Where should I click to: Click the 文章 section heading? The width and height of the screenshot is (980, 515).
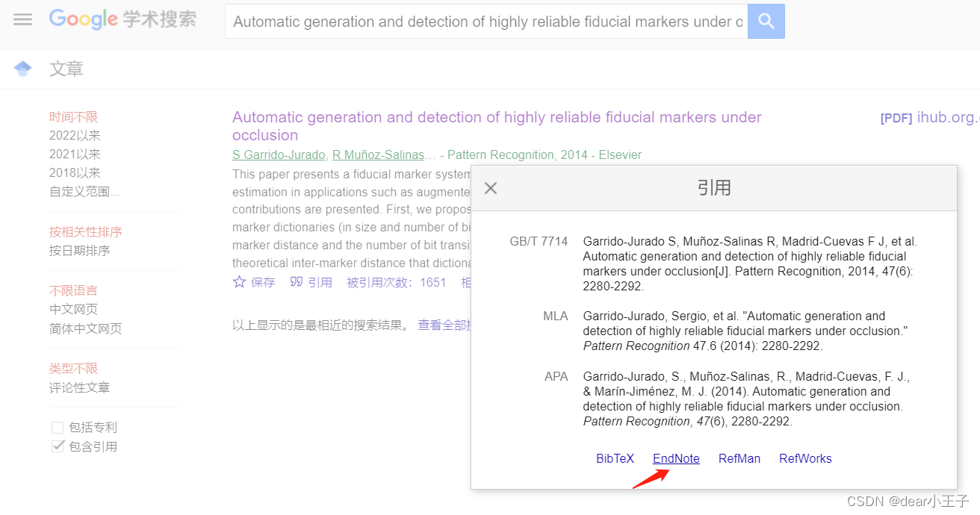click(x=66, y=69)
